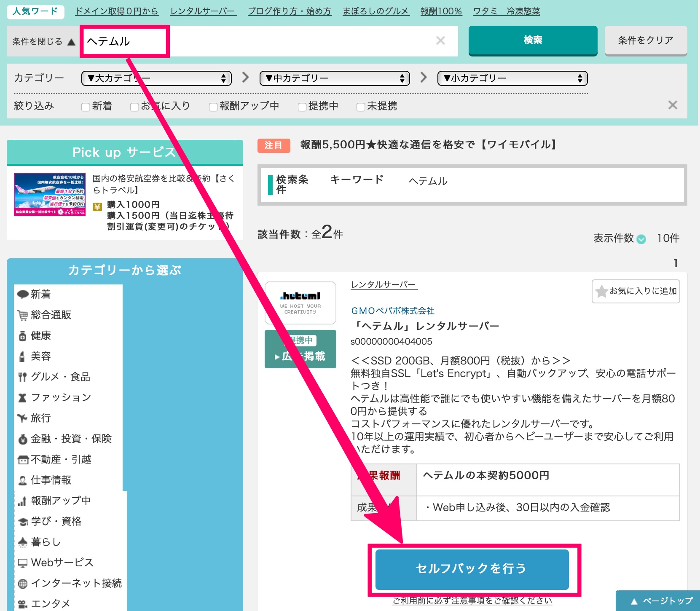Viewport: 700px width, 611px height.
Task: Click the 報酬アップ中 bar chart icon
Action: point(22,501)
